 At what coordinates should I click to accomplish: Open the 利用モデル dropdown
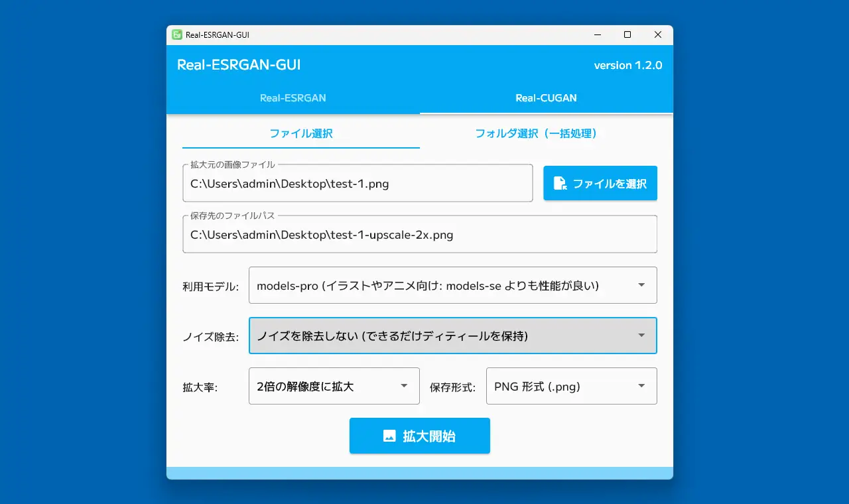[x=453, y=285]
